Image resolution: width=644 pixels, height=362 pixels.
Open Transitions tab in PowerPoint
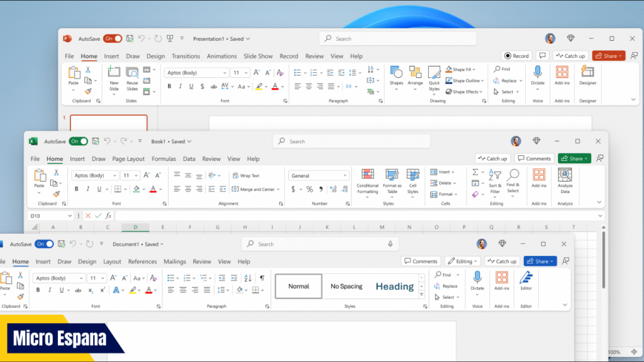pyautogui.click(x=186, y=56)
